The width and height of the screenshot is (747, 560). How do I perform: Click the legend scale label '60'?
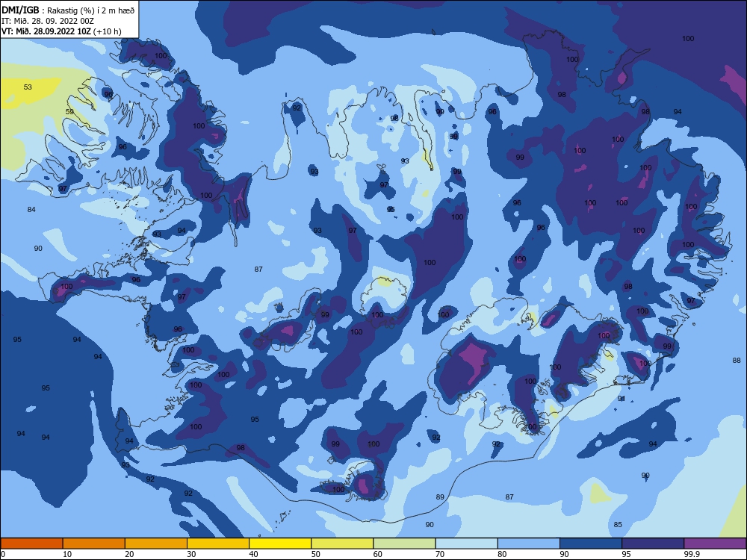point(378,554)
